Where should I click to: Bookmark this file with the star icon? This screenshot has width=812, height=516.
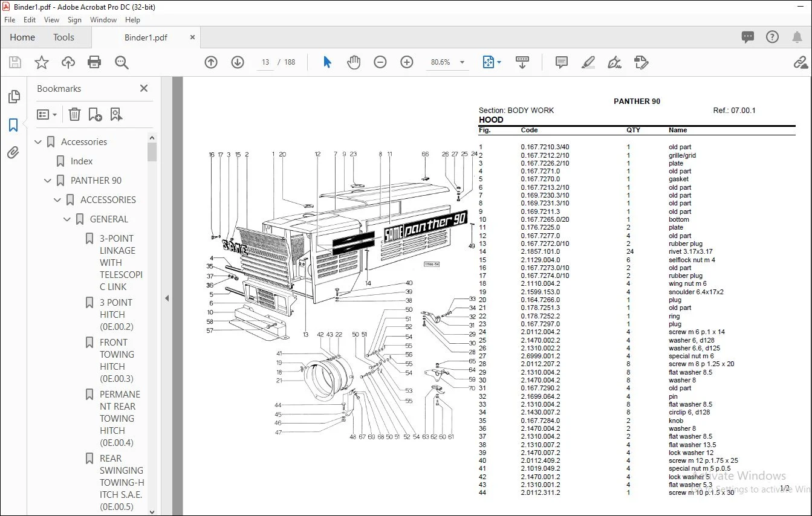click(x=42, y=62)
